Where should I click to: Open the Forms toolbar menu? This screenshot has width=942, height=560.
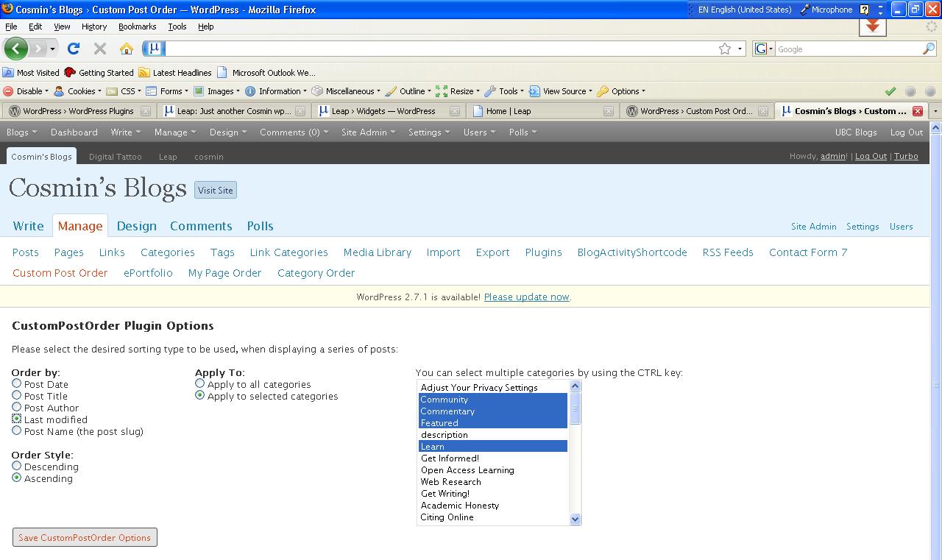(167, 91)
